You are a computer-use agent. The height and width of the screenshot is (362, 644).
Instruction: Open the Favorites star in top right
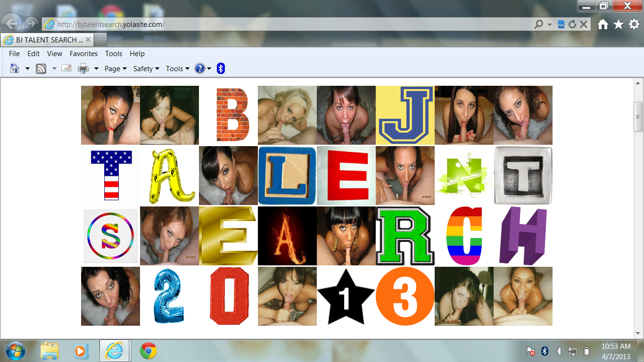click(x=619, y=25)
